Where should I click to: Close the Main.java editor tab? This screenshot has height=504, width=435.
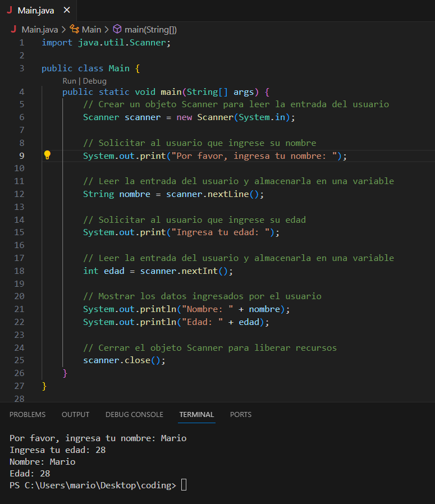click(67, 10)
